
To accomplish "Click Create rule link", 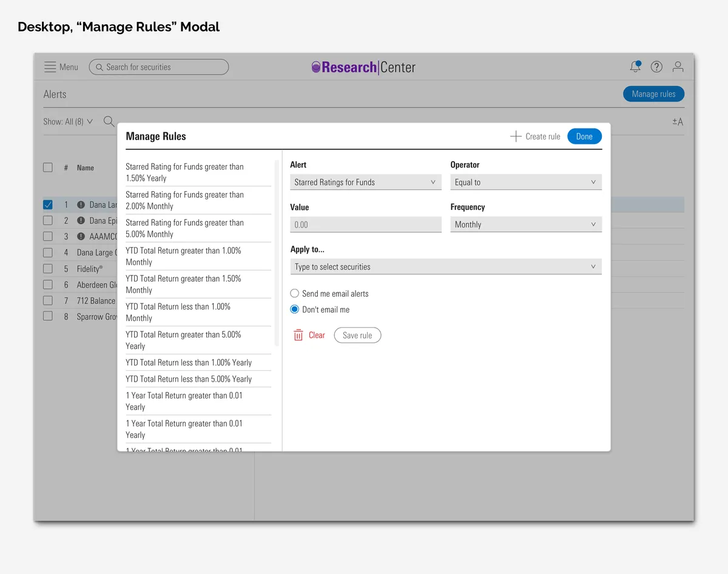I will (542, 137).
